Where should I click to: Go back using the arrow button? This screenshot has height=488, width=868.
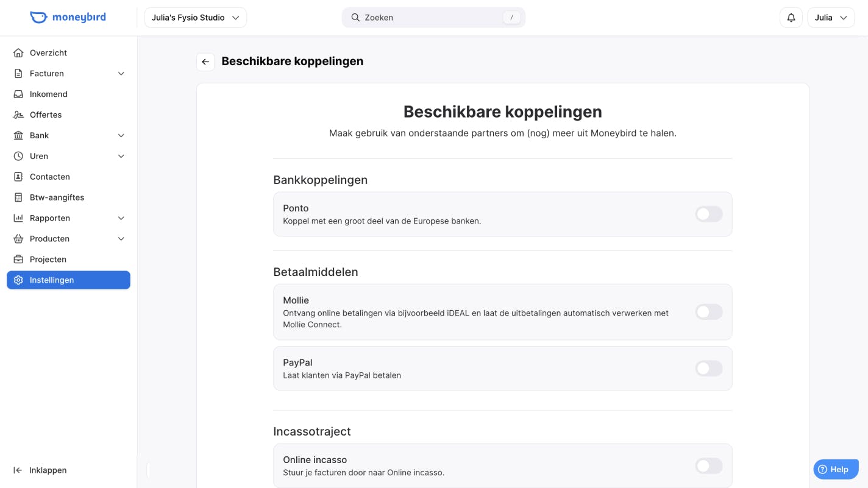point(205,62)
